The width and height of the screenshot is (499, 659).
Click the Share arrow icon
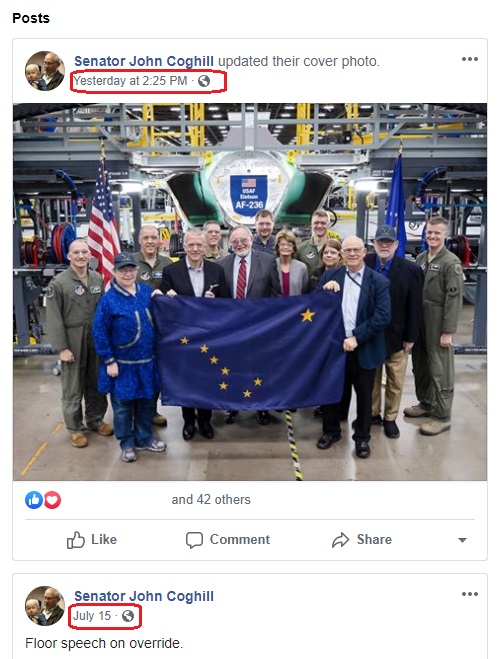pyautogui.click(x=341, y=540)
